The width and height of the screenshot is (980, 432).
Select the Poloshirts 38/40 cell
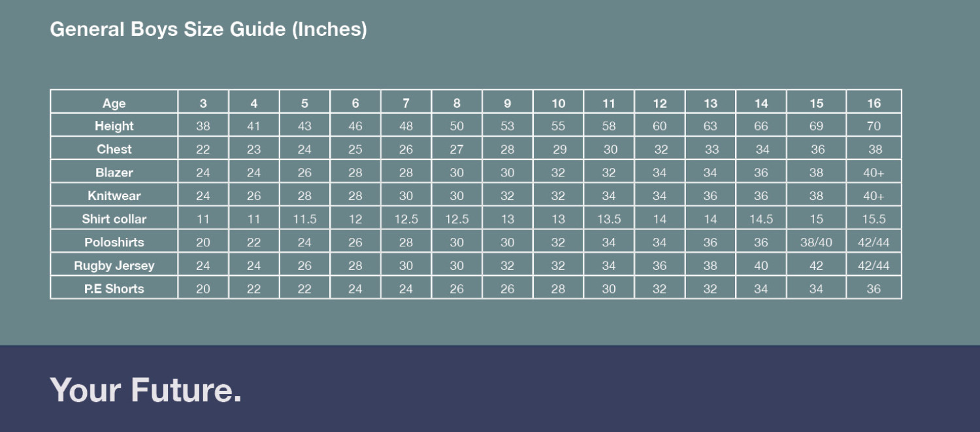tap(816, 242)
